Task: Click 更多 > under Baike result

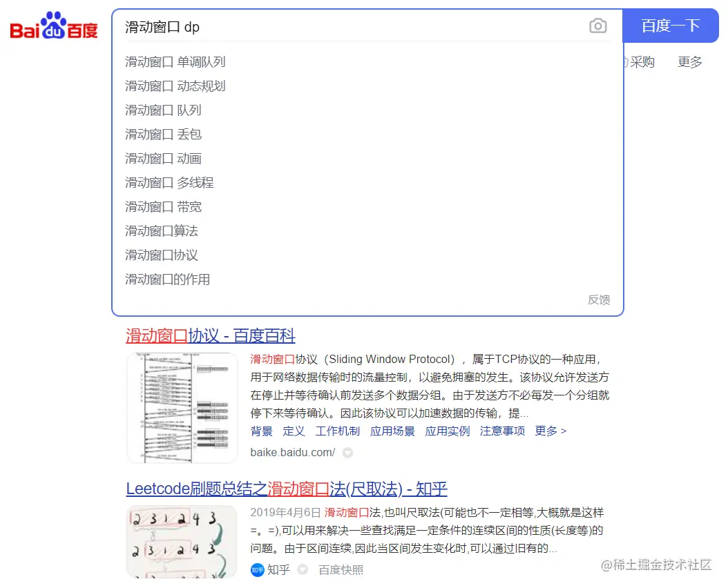Action: (550, 431)
